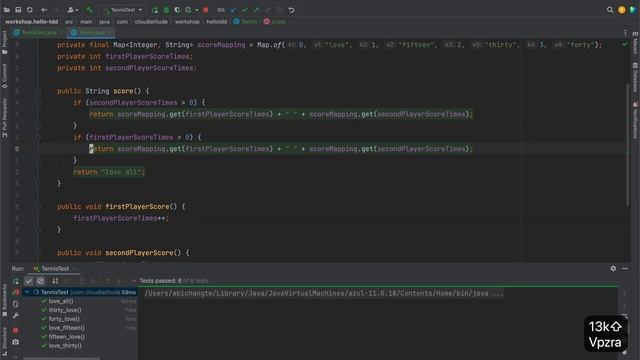The height and width of the screenshot is (360, 640).
Task: Open the Commit tool window
Action: pyautogui.click(x=4, y=76)
